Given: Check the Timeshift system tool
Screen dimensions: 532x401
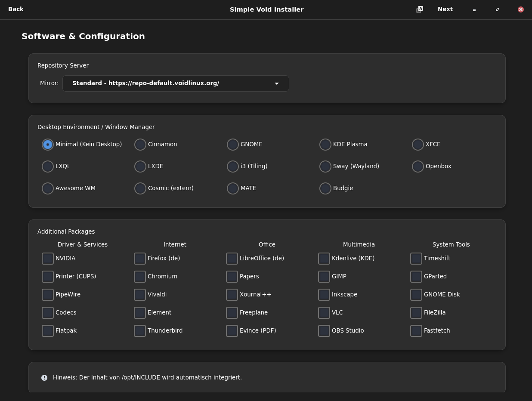Looking at the screenshot, I should [416, 259].
